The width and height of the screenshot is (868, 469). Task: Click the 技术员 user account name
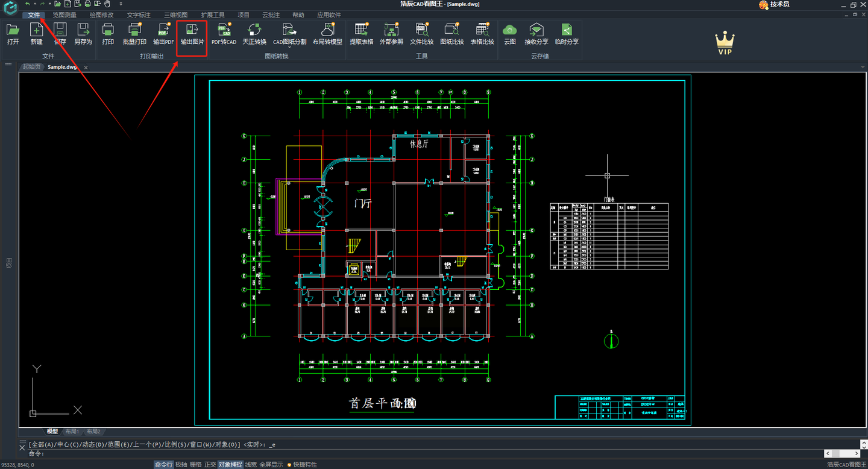coord(779,4)
